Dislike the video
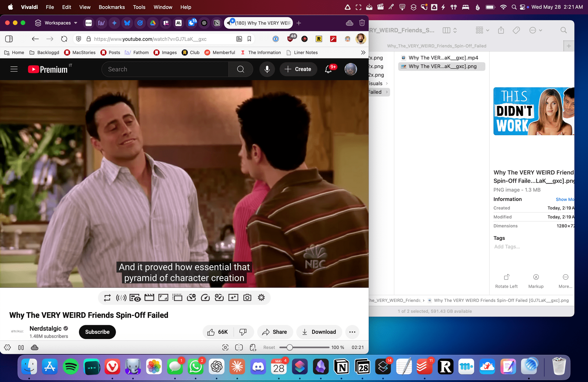The height and width of the screenshot is (382, 588). [x=243, y=332]
